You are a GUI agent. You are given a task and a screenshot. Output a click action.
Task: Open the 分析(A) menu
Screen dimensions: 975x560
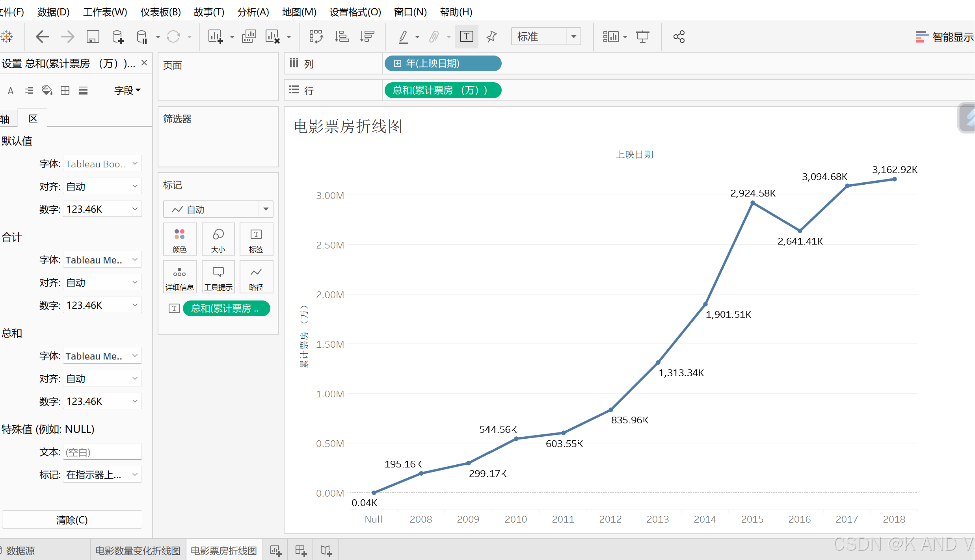coord(253,12)
